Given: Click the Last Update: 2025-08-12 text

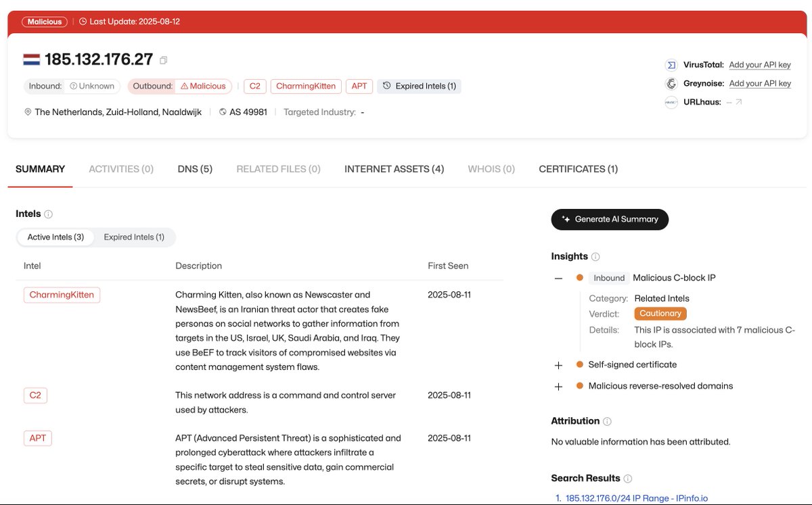Looking at the screenshot, I should coord(135,22).
